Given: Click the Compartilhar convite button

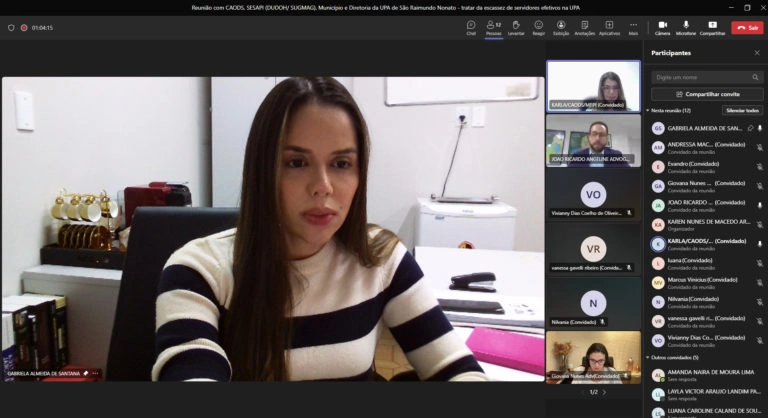Looking at the screenshot, I should pyautogui.click(x=706, y=93).
